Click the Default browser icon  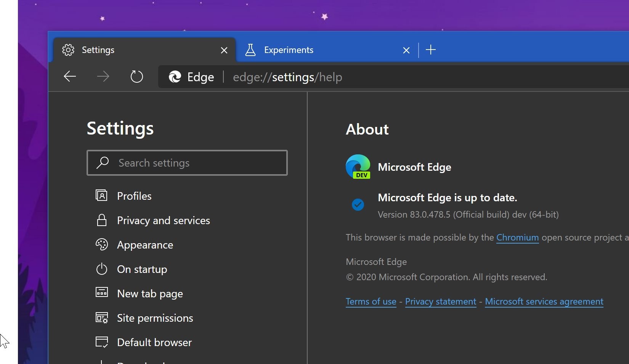pyautogui.click(x=101, y=342)
